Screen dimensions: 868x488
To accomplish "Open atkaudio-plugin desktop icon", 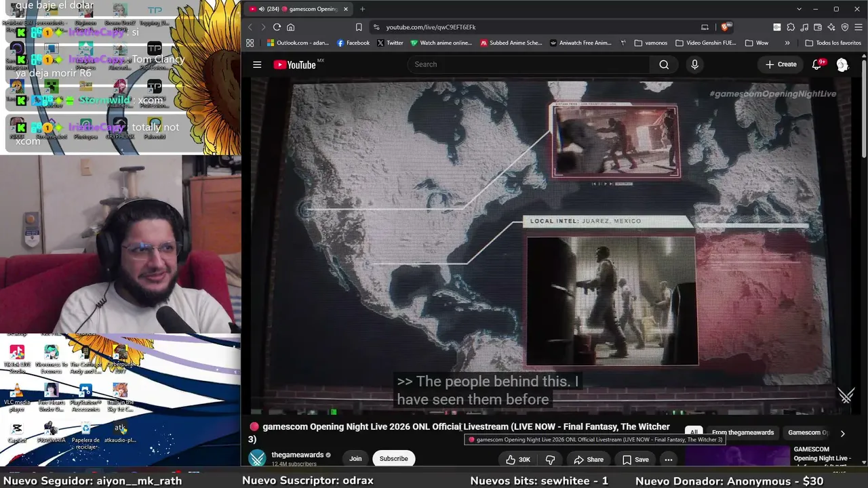I will pos(120,432).
